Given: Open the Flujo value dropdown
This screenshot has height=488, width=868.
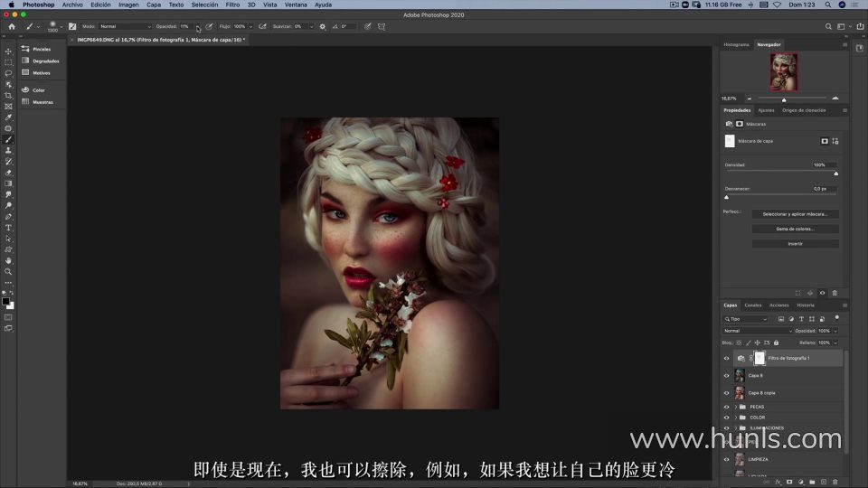Looking at the screenshot, I should coord(250,26).
